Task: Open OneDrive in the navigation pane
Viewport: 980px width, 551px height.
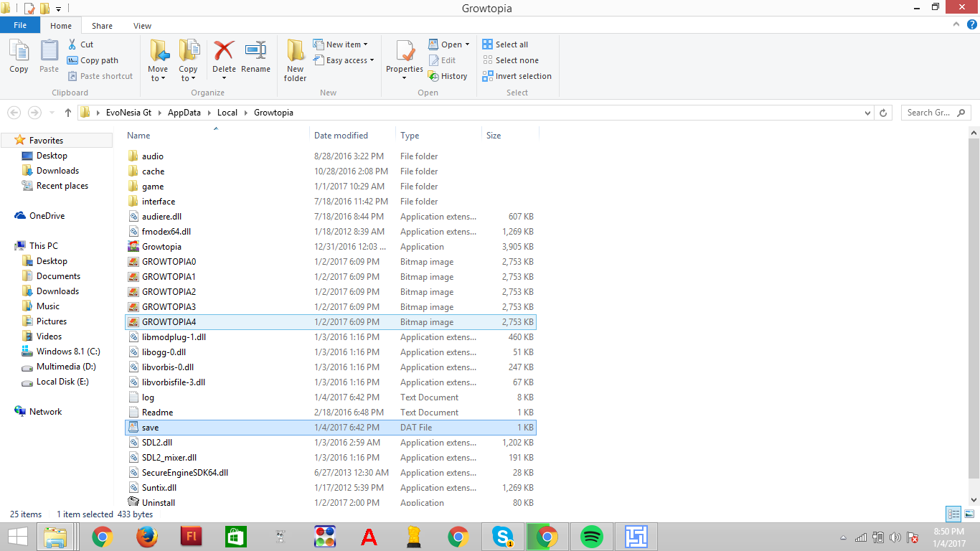Action: 47,216
